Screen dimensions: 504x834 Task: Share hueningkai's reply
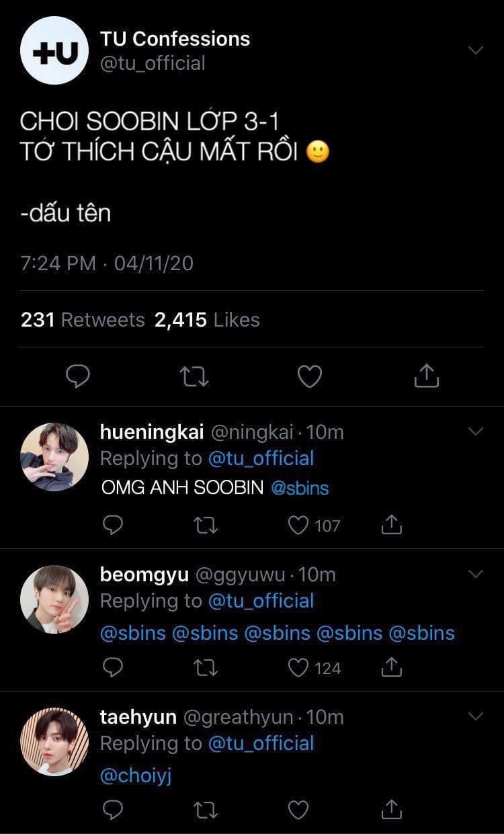tap(391, 525)
